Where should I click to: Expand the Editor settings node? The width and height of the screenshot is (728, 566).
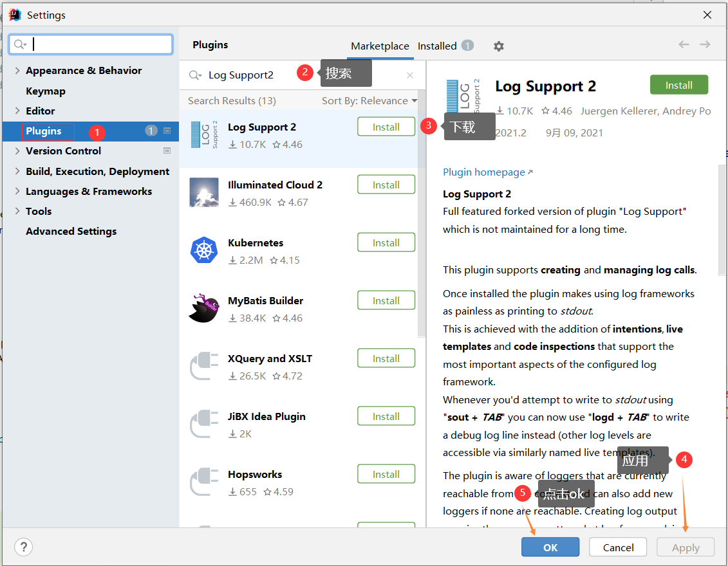point(17,111)
